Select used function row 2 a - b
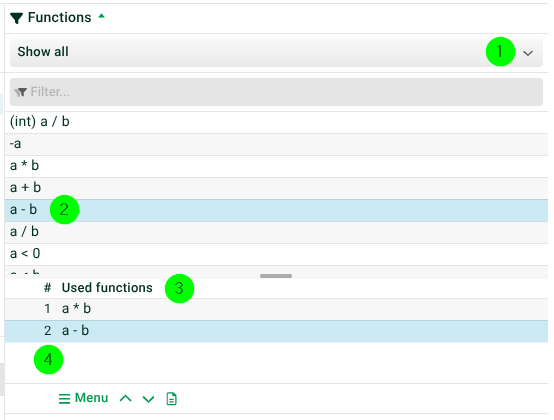Viewport: 554px width, 420px height. pyautogui.click(x=276, y=331)
